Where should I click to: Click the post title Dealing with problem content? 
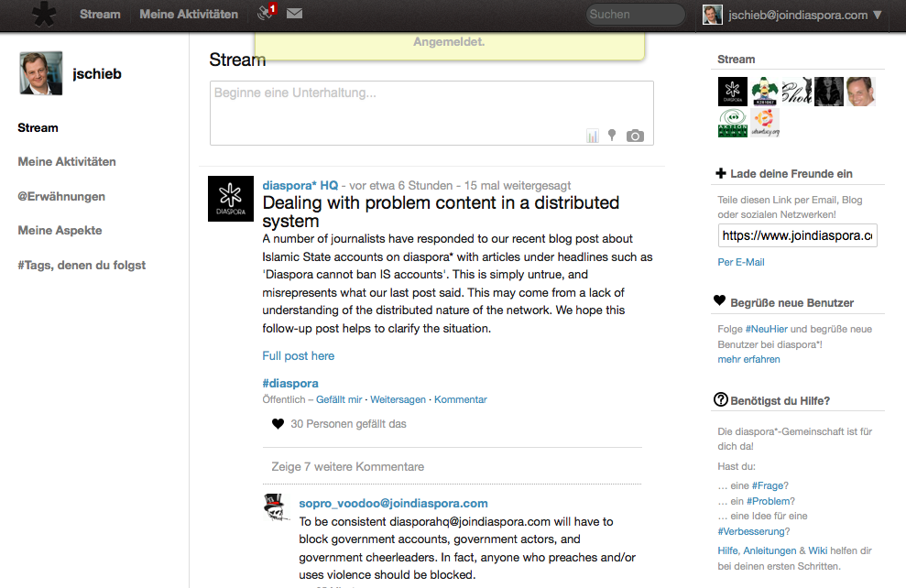[x=441, y=212]
